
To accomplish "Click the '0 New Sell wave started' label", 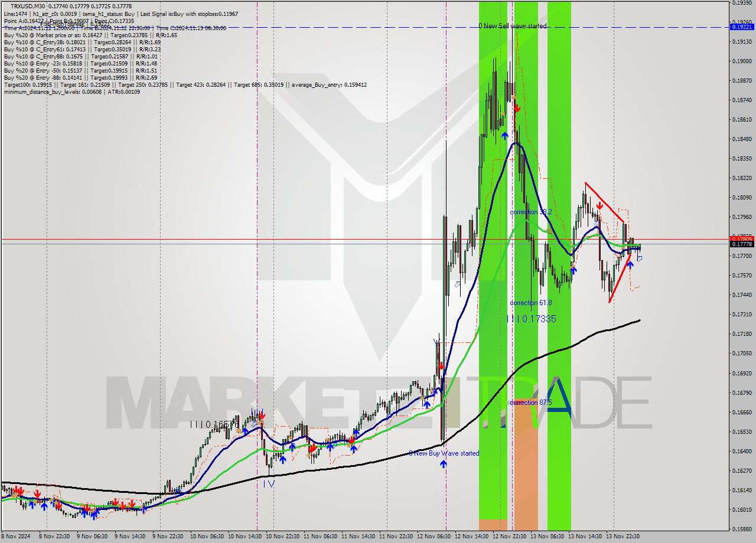I will point(513,26).
